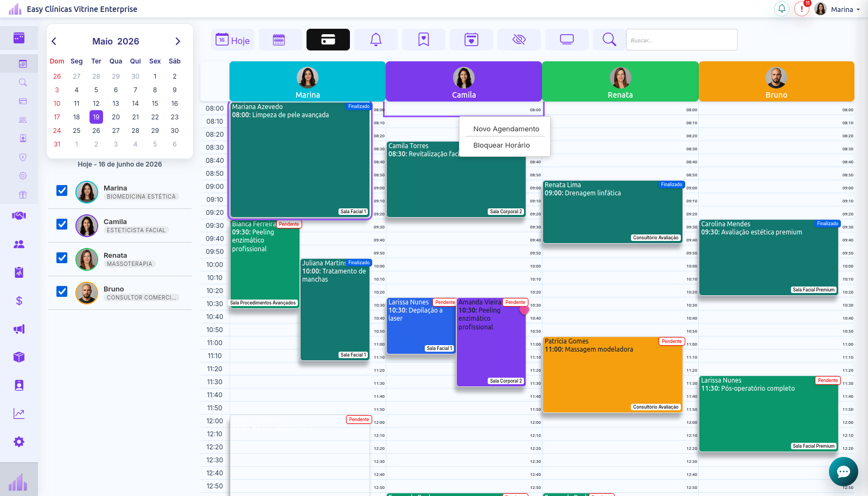This screenshot has width=868, height=496.
Task: Click the bell notifications toolbar icon
Action: (376, 40)
